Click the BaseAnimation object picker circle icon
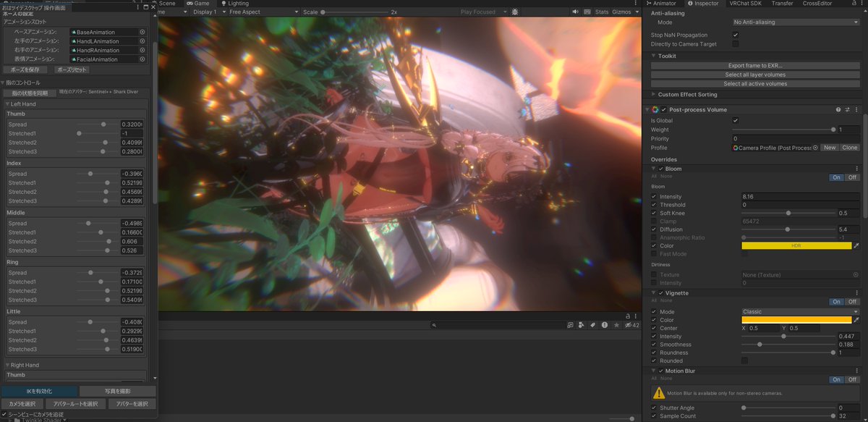 [x=142, y=33]
